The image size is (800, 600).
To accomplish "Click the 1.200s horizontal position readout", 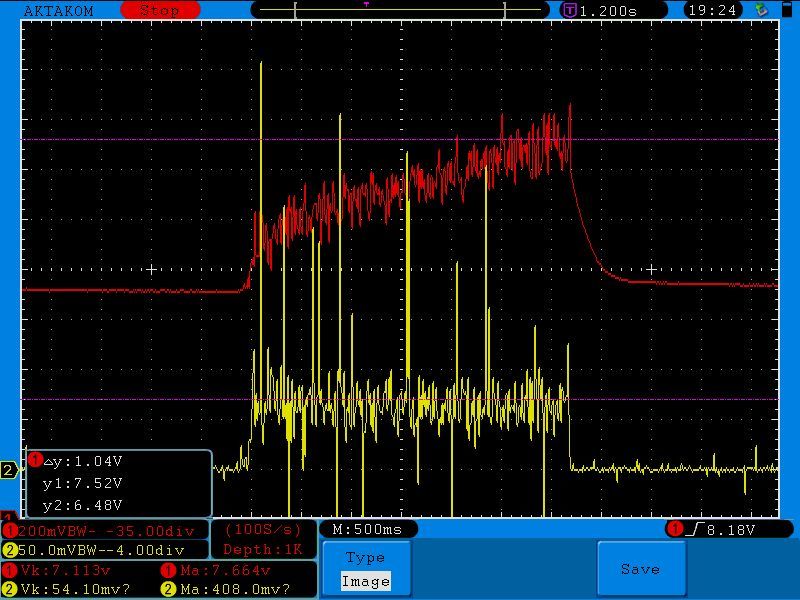I will click(608, 11).
